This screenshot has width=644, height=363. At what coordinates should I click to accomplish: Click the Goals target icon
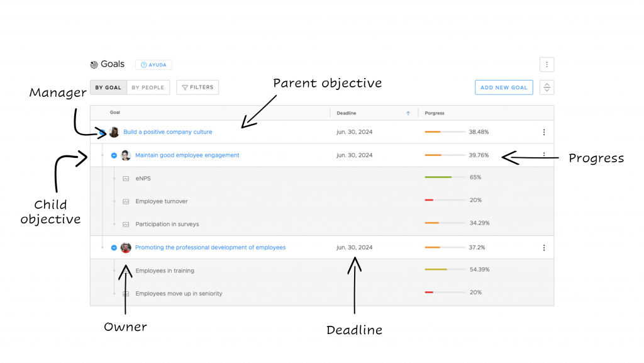(94, 64)
